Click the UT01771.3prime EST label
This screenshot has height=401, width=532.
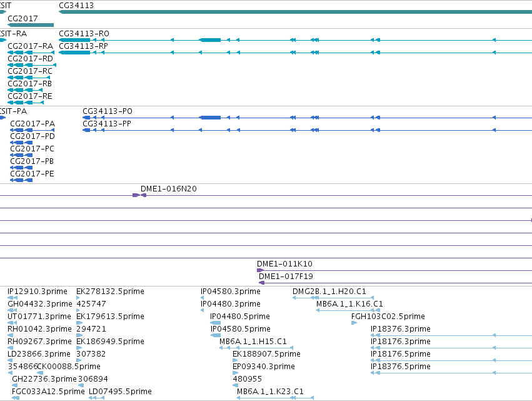(39, 317)
